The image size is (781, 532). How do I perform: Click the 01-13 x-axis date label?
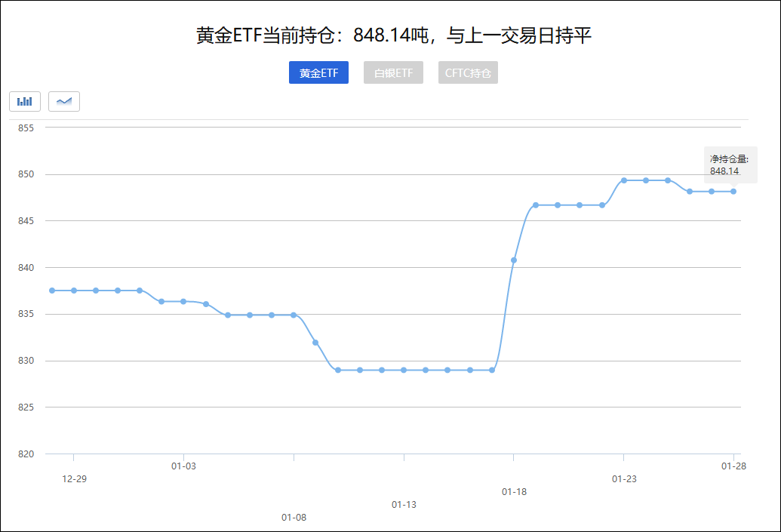(x=404, y=504)
